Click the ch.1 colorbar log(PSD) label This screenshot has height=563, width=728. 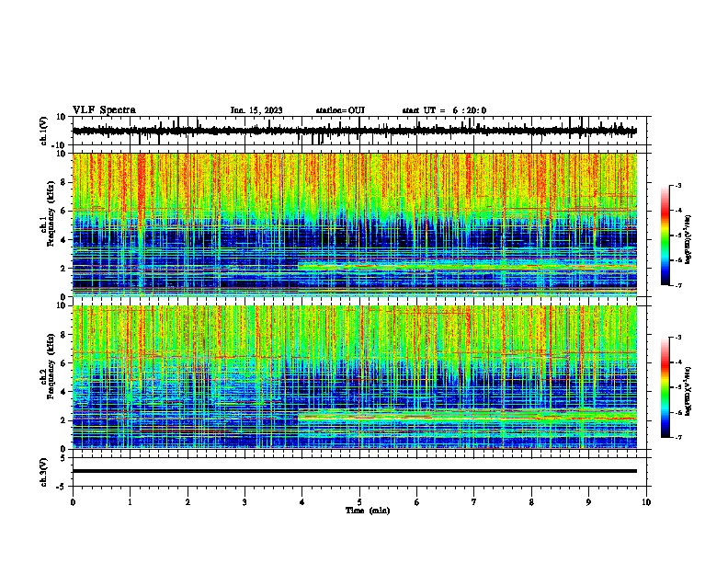point(688,239)
